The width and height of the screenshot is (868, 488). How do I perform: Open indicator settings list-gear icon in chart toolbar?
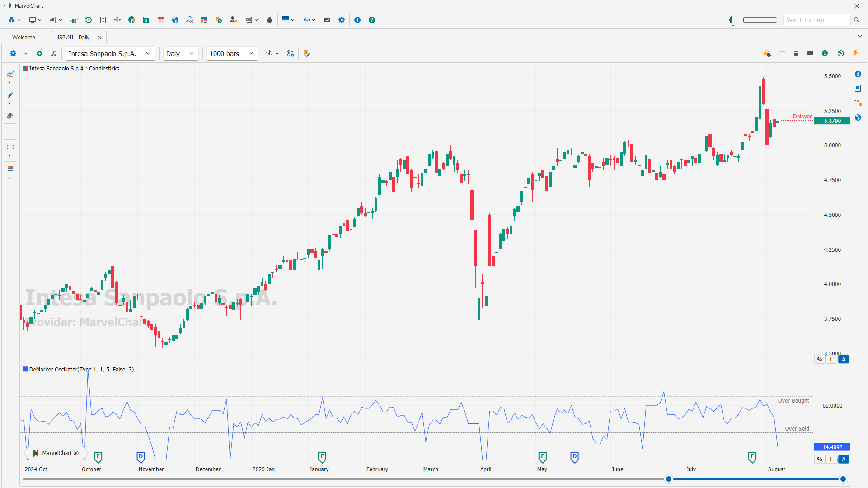(291, 53)
